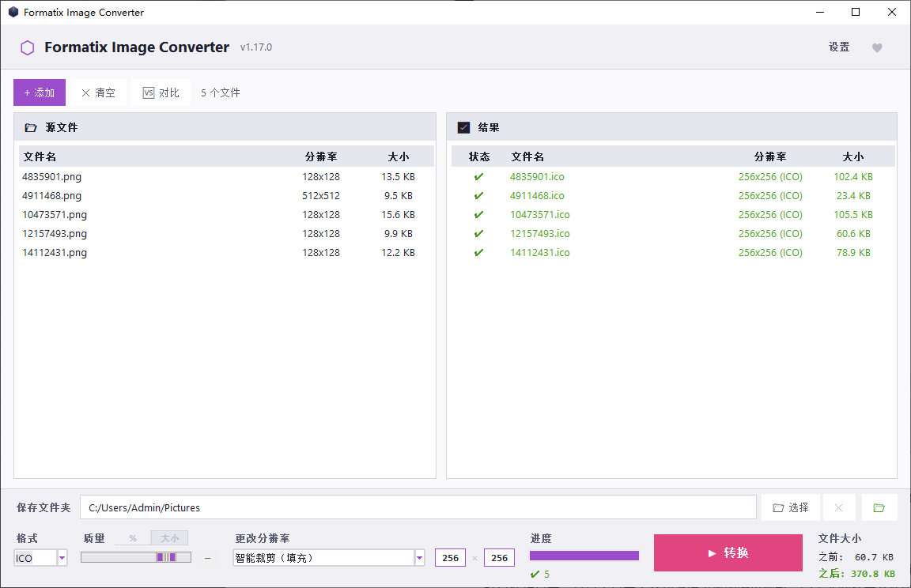Click the green checkmark for 14112431.ico
911x588 pixels.
pos(478,253)
